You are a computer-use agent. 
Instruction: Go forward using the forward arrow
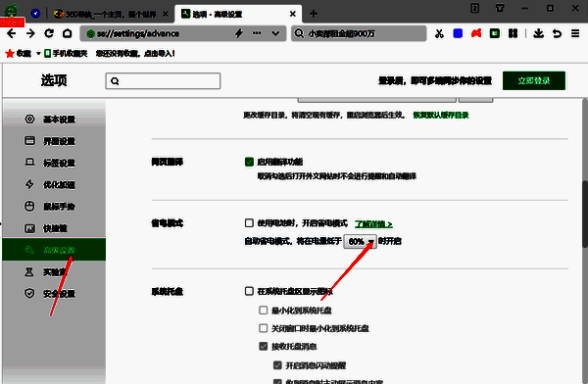(30, 33)
